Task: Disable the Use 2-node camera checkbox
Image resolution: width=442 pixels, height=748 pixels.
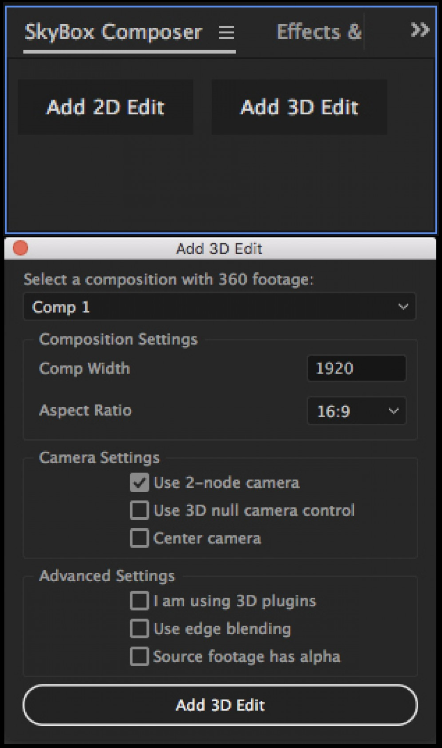Action: coord(139,482)
